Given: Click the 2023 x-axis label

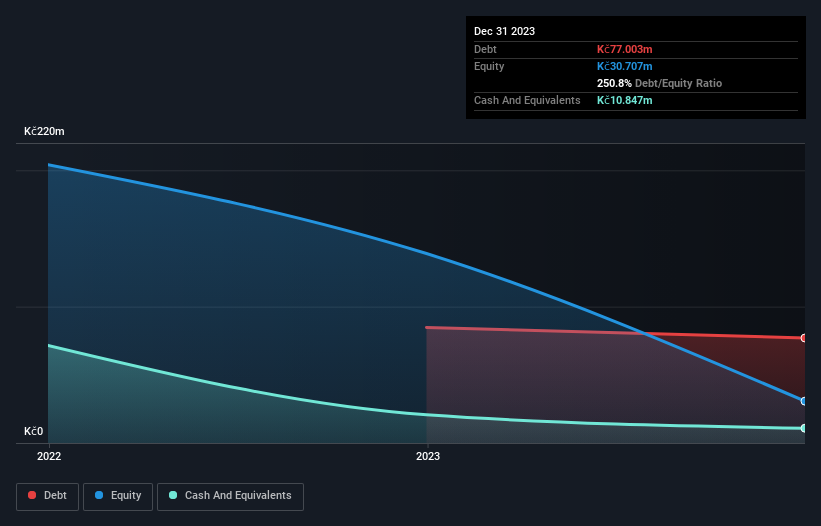Looking at the screenshot, I should pos(428,456).
